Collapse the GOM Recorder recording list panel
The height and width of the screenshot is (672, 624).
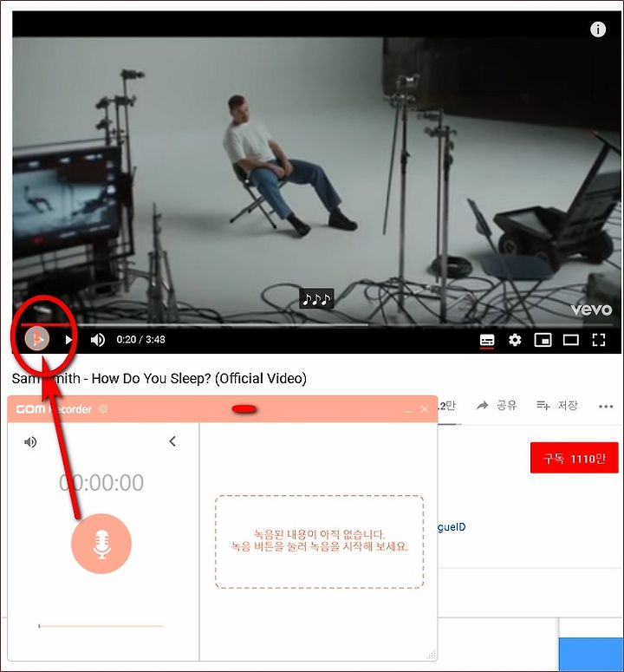[x=172, y=441]
